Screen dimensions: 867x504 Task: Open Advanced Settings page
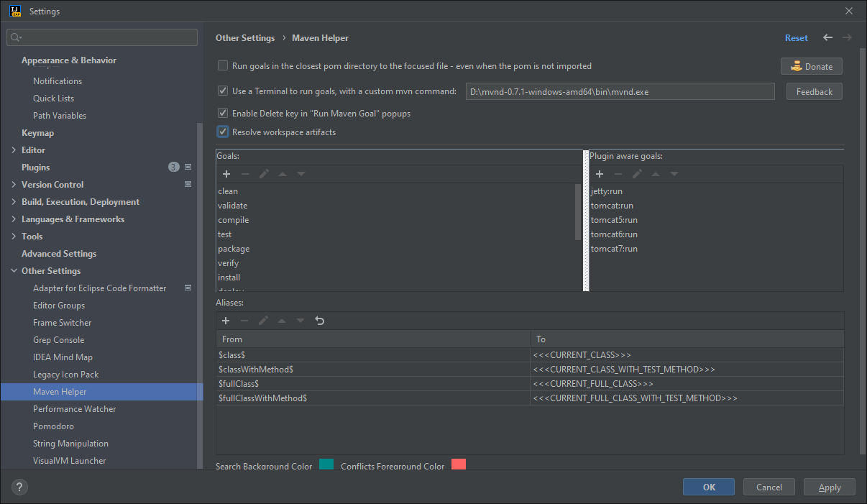coord(59,254)
